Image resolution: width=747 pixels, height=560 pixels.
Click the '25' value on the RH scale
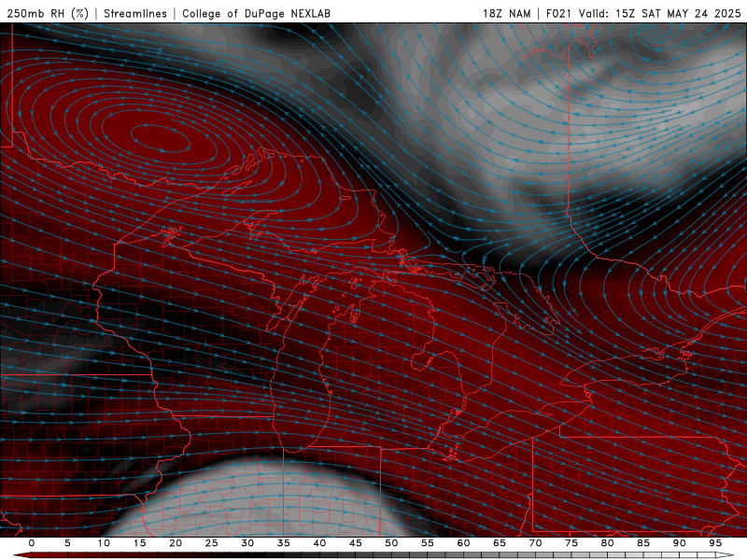[212, 543]
